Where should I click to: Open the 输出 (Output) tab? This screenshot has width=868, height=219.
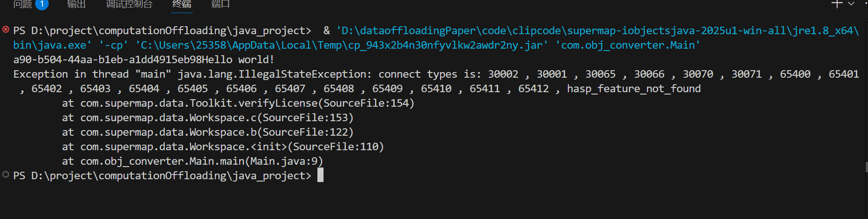coord(76,4)
